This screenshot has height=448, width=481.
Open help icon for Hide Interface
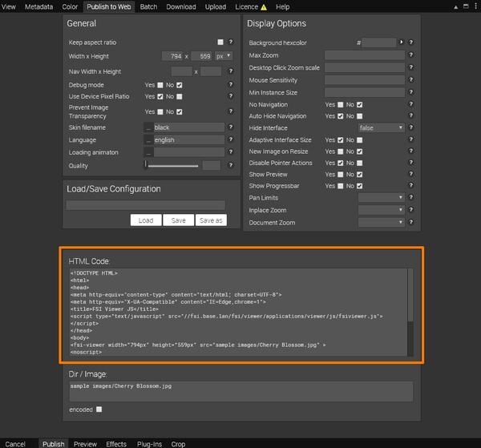pyautogui.click(x=411, y=127)
